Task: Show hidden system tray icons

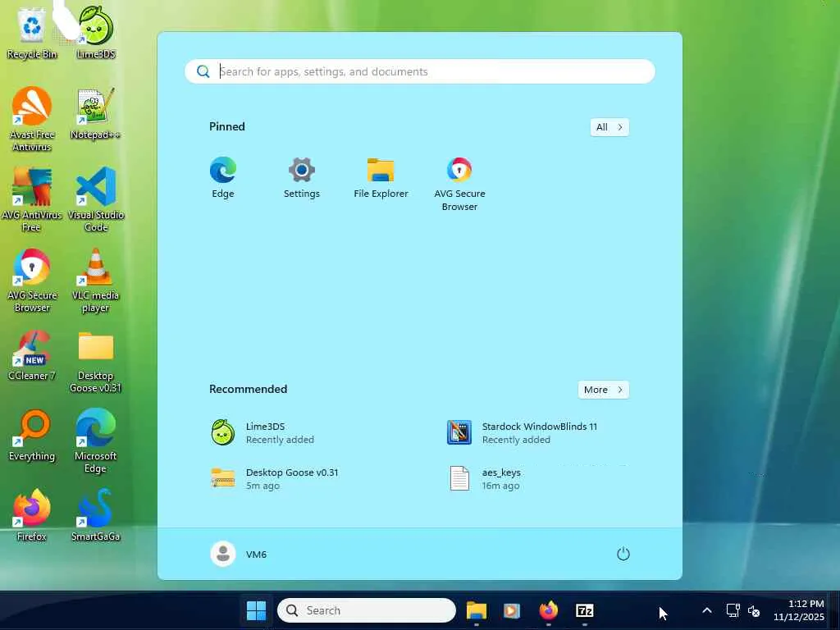Action: (x=707, y=610)
